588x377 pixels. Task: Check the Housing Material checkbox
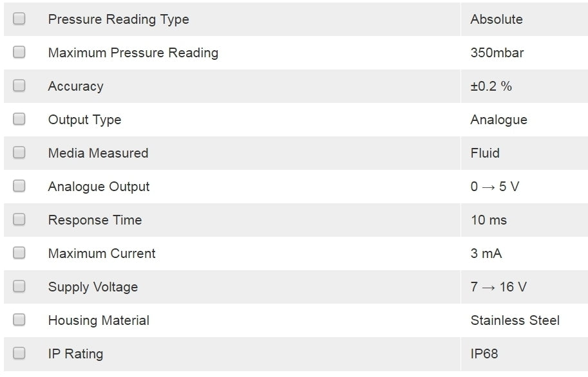[19, 320]
